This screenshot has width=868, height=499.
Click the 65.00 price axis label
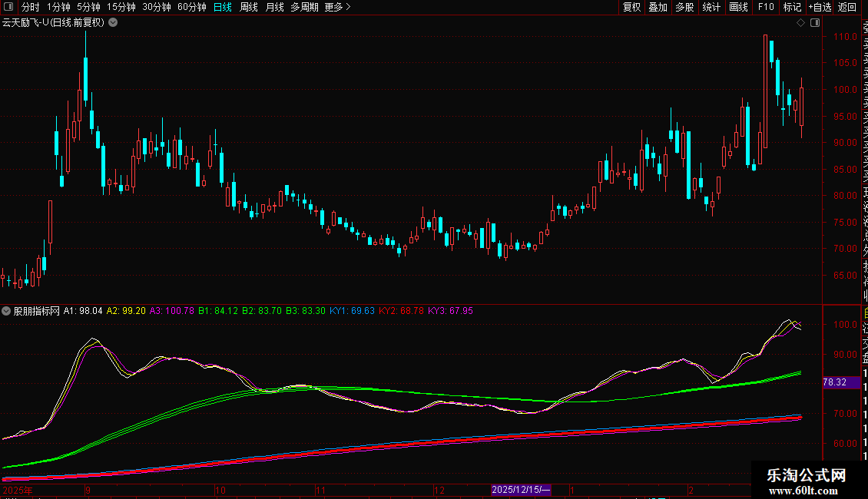pos(845,275)
